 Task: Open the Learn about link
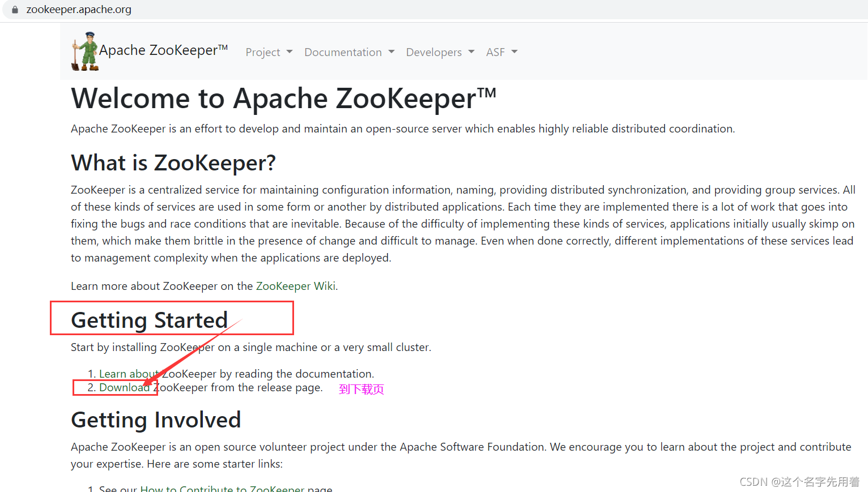[129, 374]
